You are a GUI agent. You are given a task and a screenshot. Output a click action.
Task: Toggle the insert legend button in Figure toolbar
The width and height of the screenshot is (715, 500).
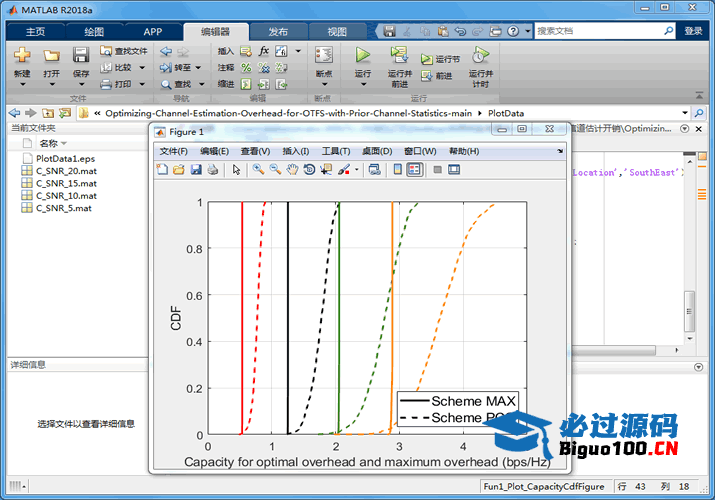pyautogui.click(x=415, y=170)
